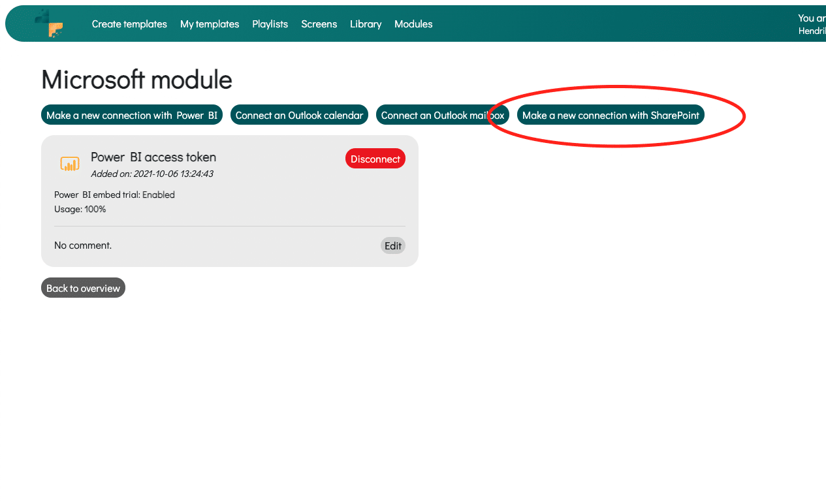Make a new connection with SharePoint
This screenshot has width=826, height=504.
pos(611,115)
